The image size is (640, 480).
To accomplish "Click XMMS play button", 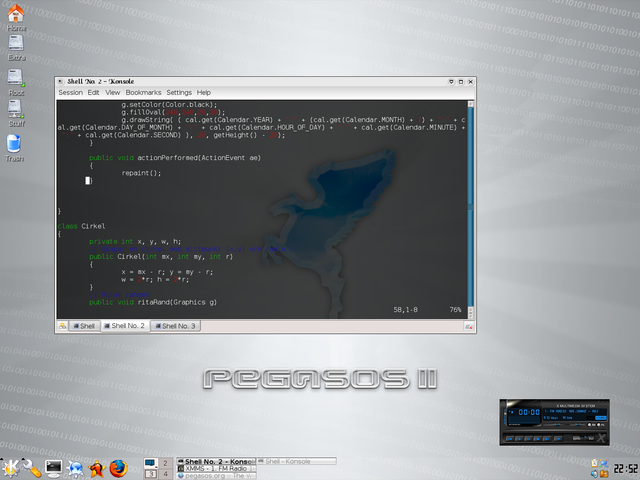I will [x=520, y=439].
